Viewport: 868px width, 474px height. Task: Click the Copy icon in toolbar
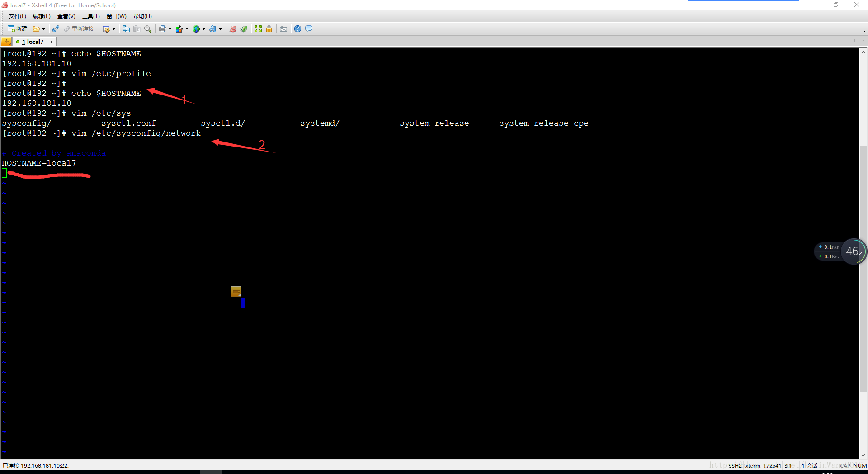pos(126,29)
